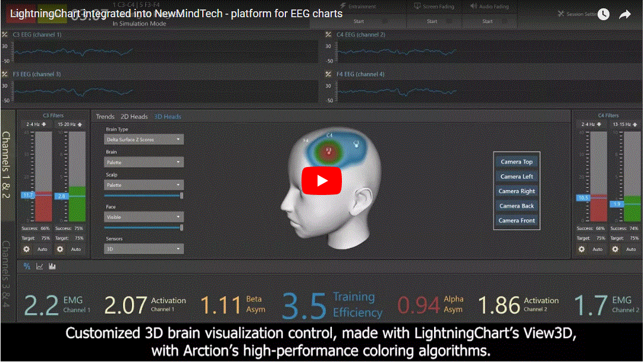This screenshot has height=362, width=644.
Task: Select the line chart view icon
Action: (39, 267)
